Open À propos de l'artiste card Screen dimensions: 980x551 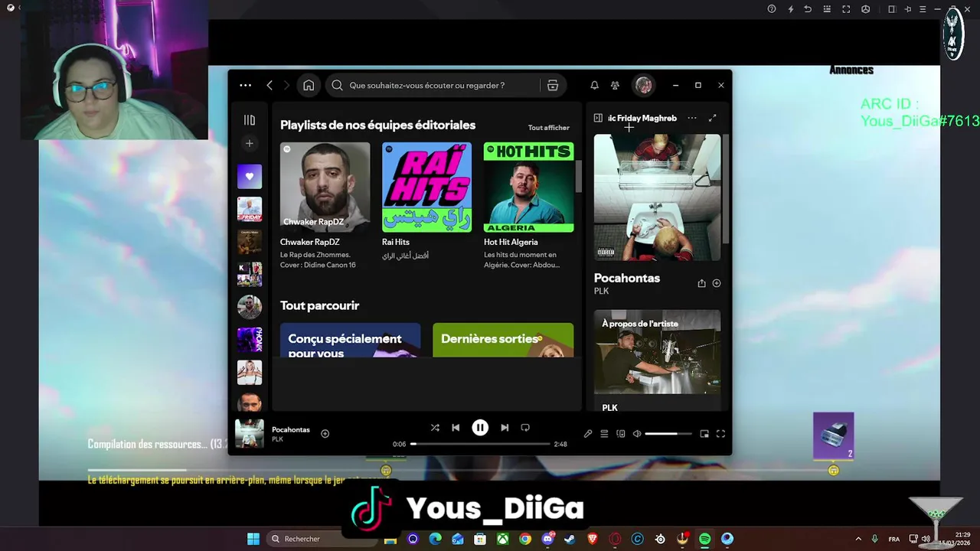(657, 361)
